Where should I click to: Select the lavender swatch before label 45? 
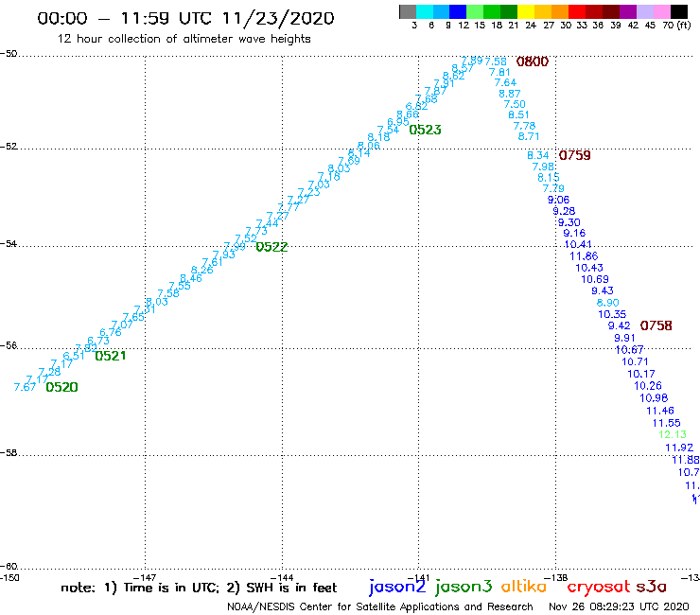click(644, 11)
